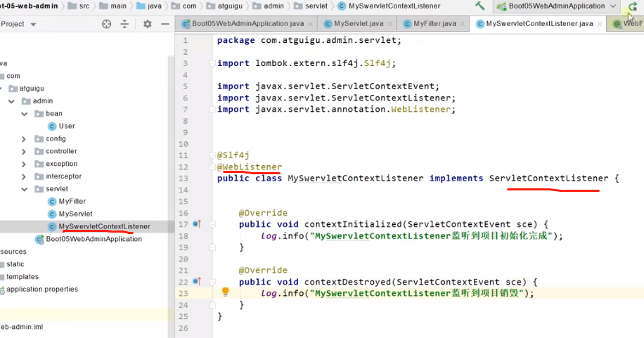Click the collapse all icon in Project panel
The image size is (644, 338).
pyautogui.click(x=124, y=24)
